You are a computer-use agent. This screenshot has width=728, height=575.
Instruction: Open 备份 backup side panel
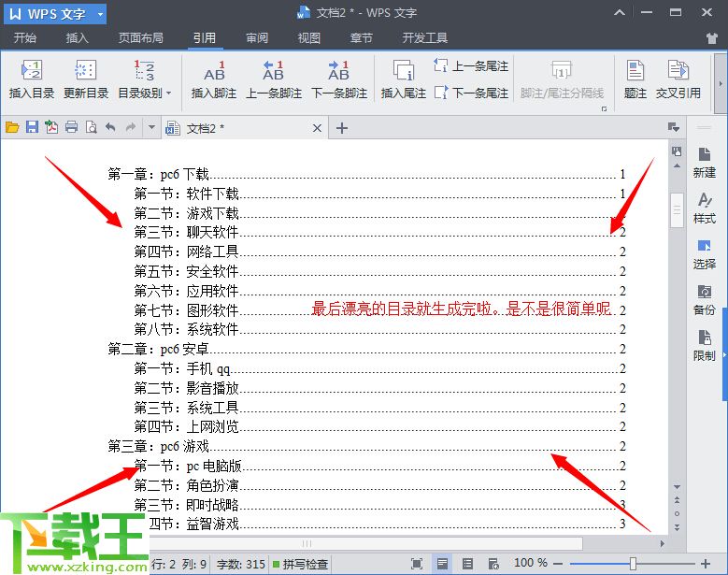click(x=705, y=300)
